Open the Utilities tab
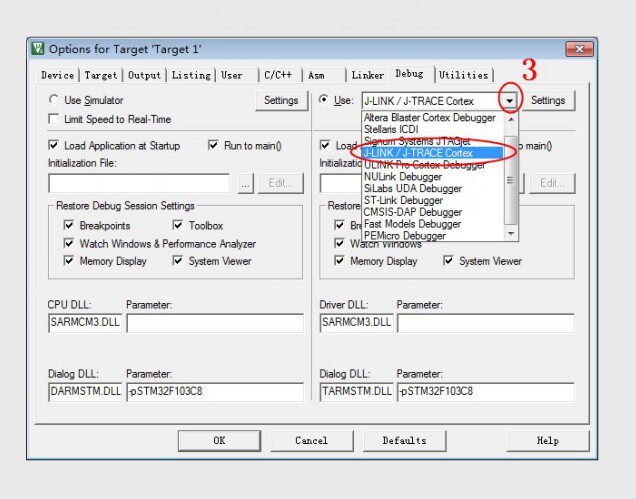Viewport: 636px width, 499px height. [463, 75]
